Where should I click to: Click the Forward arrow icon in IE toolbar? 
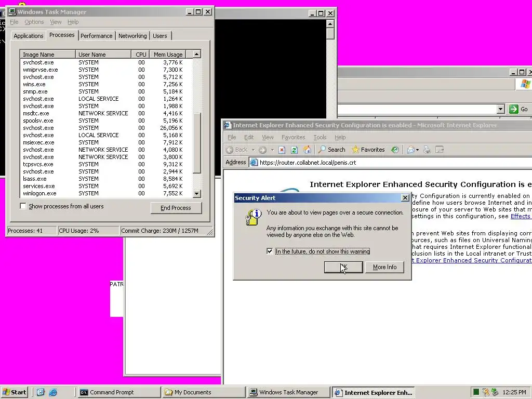coord(262,150)
